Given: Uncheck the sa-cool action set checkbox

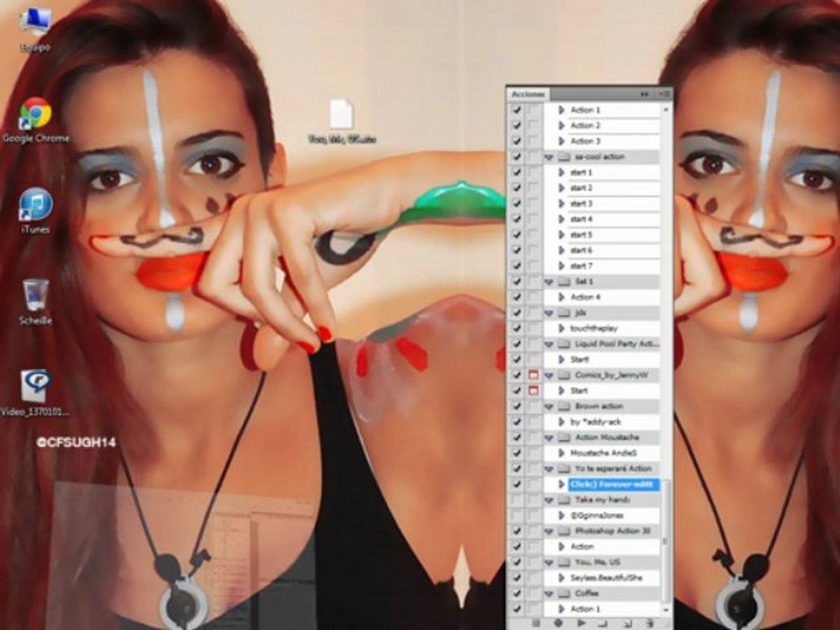Looking at the screenshot, I should tap(517, 157).
